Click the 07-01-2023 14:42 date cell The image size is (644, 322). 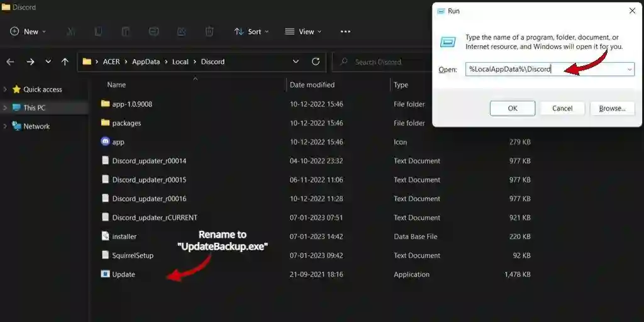[316, 236]
